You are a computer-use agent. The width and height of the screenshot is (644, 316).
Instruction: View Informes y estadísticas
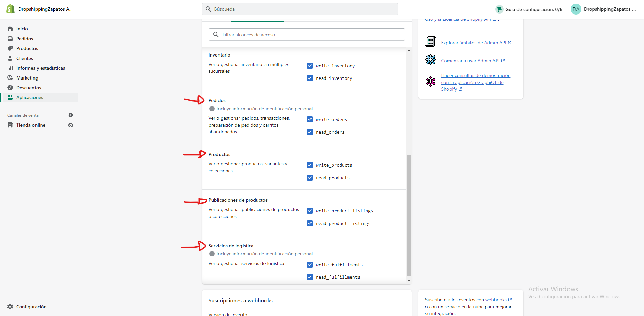(x=41, y=68)
